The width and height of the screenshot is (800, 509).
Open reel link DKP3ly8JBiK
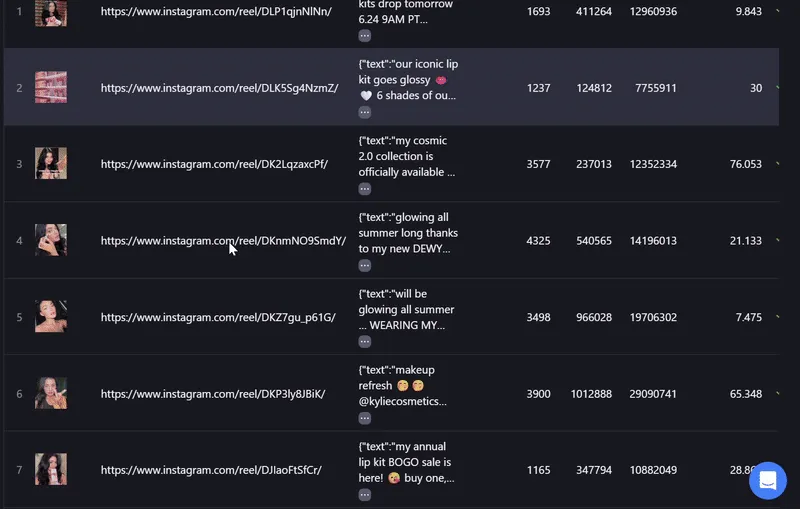213,394
